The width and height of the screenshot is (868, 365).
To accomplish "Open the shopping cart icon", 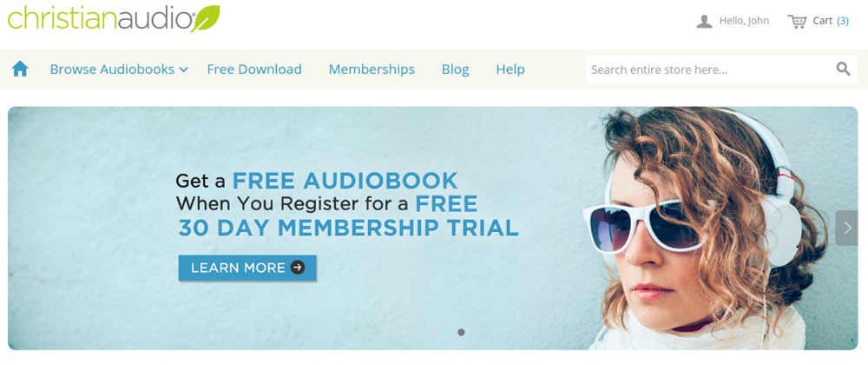I will [x=797, y=21].
